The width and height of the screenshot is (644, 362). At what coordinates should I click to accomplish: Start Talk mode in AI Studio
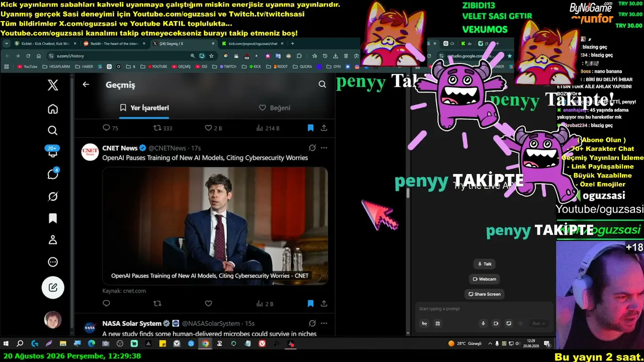point(485,264)
